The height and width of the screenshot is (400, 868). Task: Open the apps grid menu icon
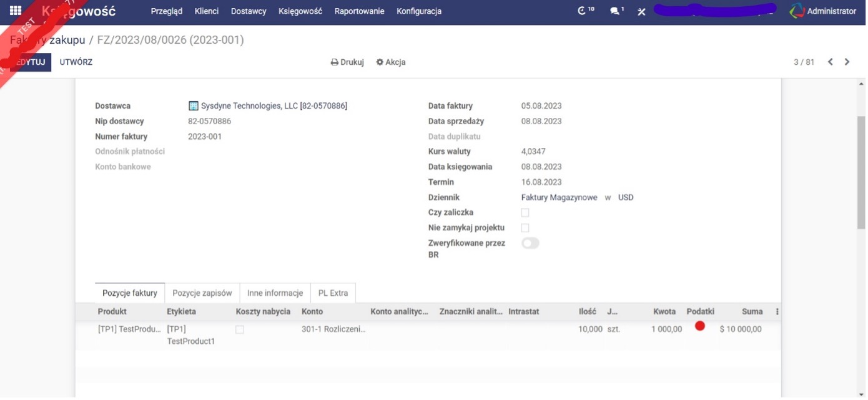pyautogui.click(x=16, y=11)
